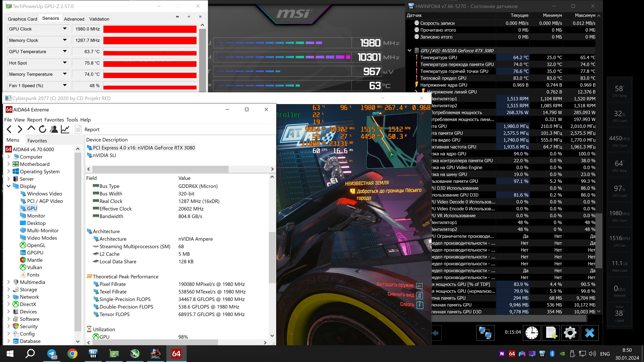The height and width of the screenshot is (362, 644).
Task: Click HWiNFO reset clock icon
Action: (531, 333)
